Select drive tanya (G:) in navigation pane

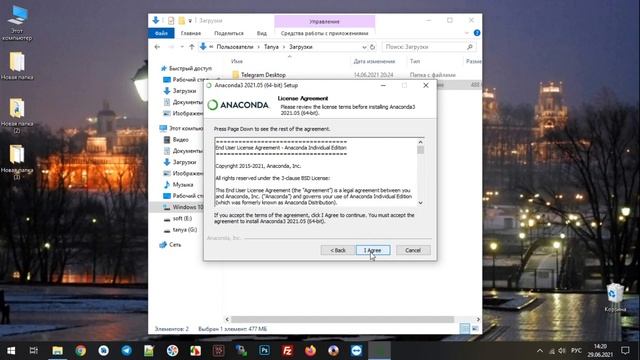[184, 230]
